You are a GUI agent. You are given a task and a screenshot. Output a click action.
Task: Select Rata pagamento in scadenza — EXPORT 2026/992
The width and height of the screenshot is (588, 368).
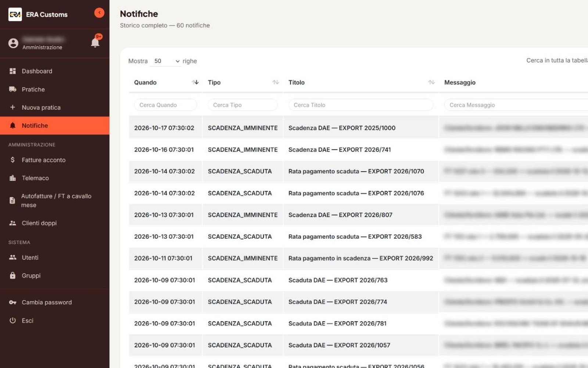point(358,258)
